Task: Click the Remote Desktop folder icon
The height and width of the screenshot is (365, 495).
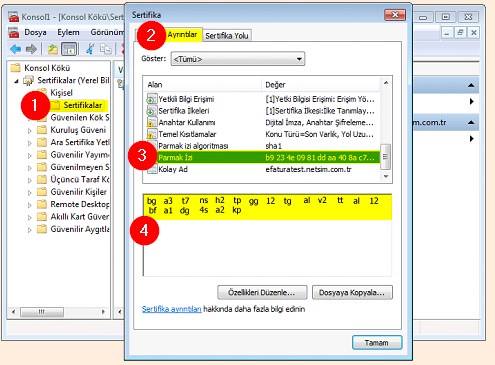Action: pos(42,204)
